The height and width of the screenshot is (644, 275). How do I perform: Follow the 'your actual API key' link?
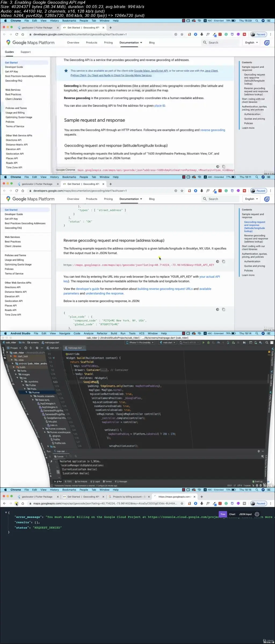[209, 277]
